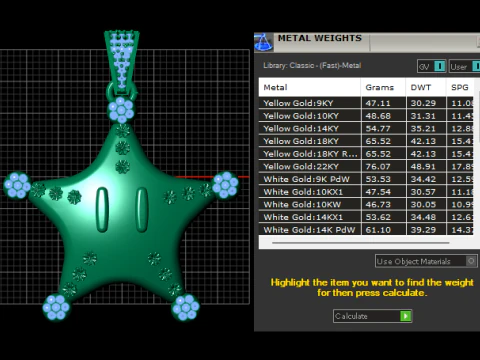Click the METAL WEIGHTS panel title
This screenshot has width=480, height=360.
320,38
